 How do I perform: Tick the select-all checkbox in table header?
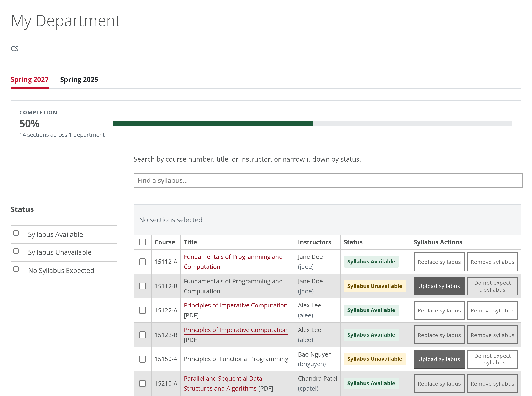143,242
